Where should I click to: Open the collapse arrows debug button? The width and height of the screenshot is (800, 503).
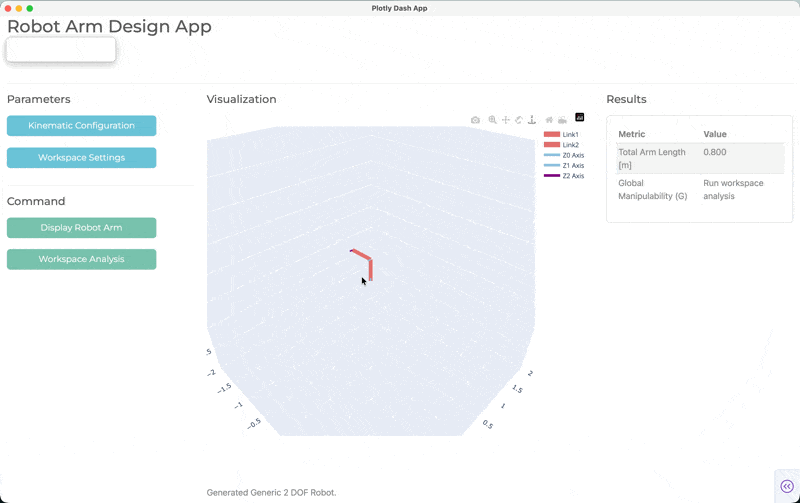coord(786,486)
